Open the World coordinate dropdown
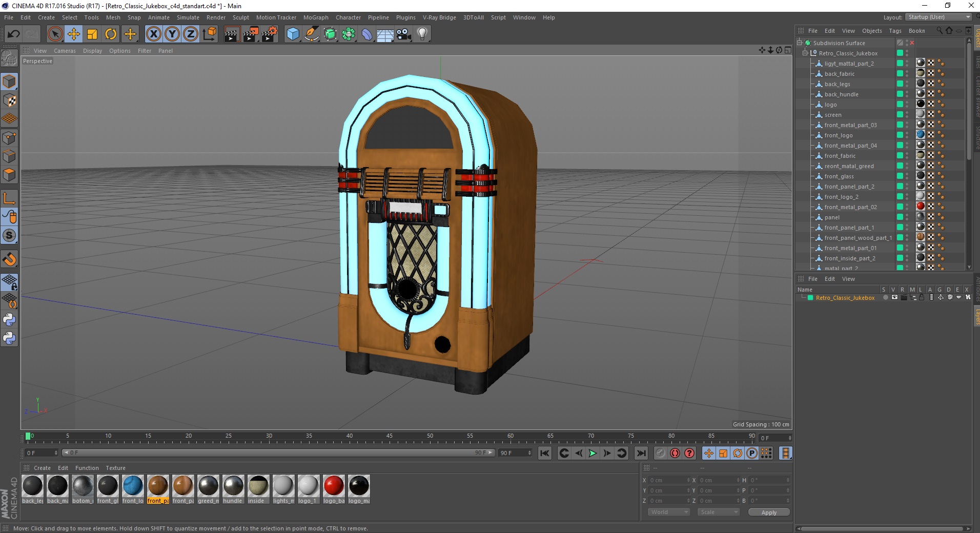 pos(669,512)
